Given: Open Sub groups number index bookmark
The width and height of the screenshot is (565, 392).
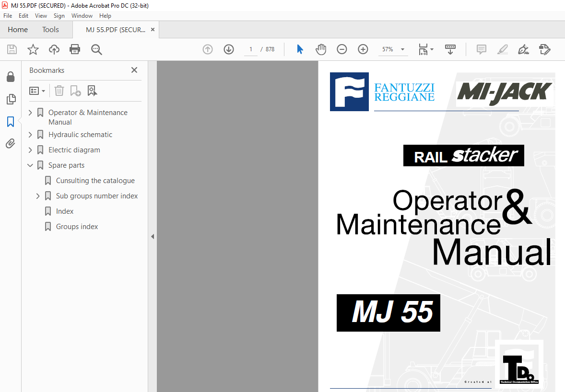Looking at the screenshot, I should click(x=96, y=196).
